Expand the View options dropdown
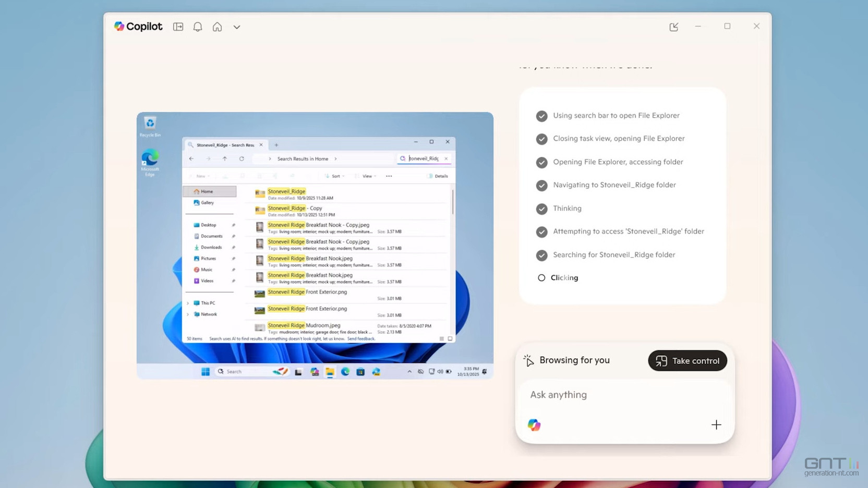 (x=366, y=176)
